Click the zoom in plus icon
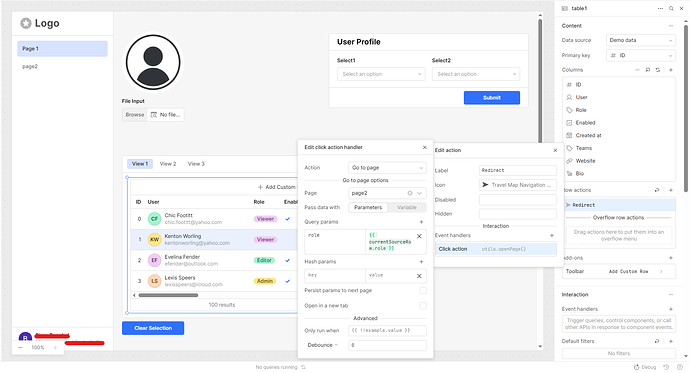Image resolution: width=690 pixels, height=373 pixels. point(55,347)
